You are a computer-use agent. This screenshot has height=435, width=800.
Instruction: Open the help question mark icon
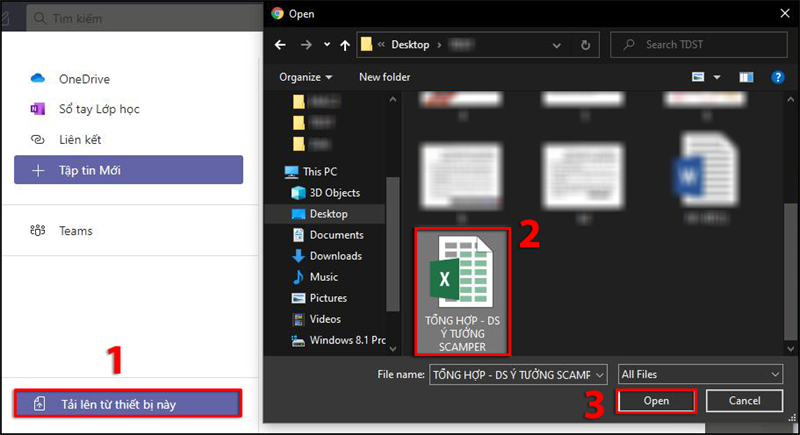point(776,76)
